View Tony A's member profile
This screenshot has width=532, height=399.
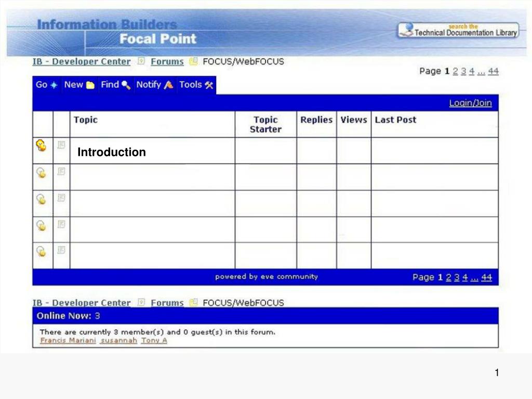pos(154,340)
